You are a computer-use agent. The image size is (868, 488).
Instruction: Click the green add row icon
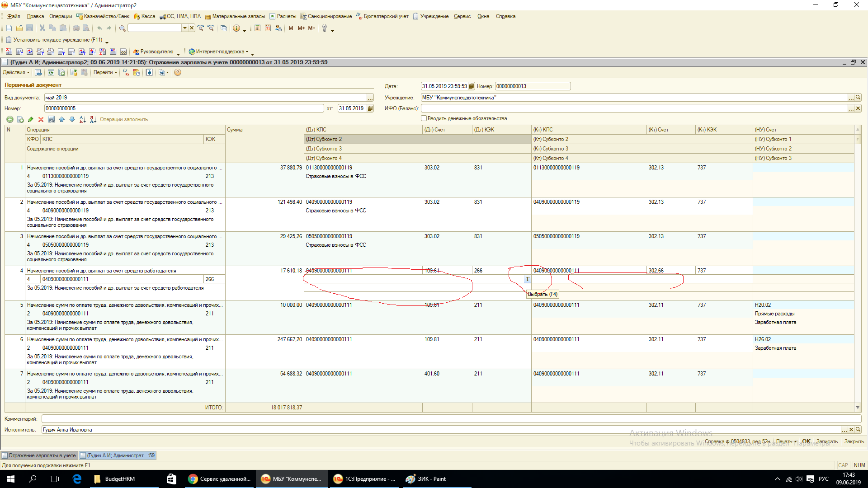tap(9, 119)
